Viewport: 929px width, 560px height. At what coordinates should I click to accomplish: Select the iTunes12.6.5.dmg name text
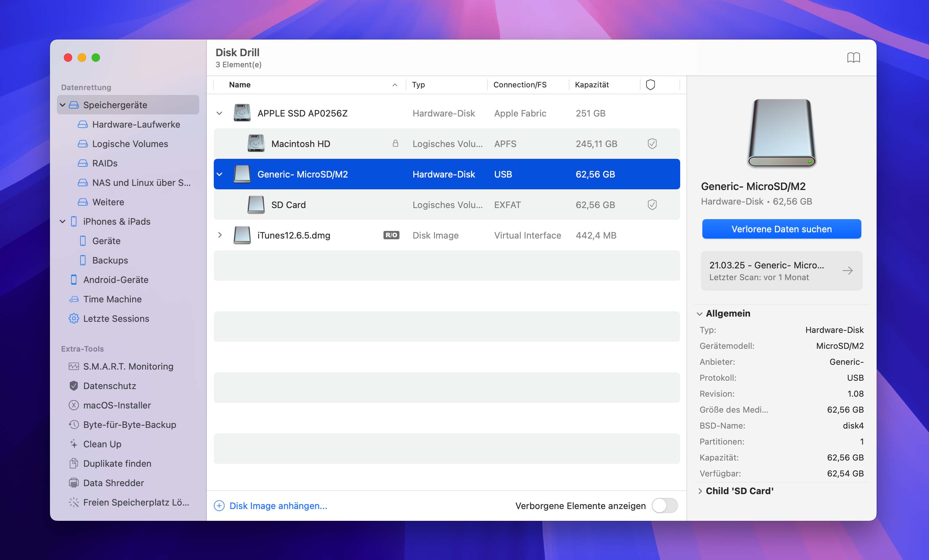click(x=294, y=235)
